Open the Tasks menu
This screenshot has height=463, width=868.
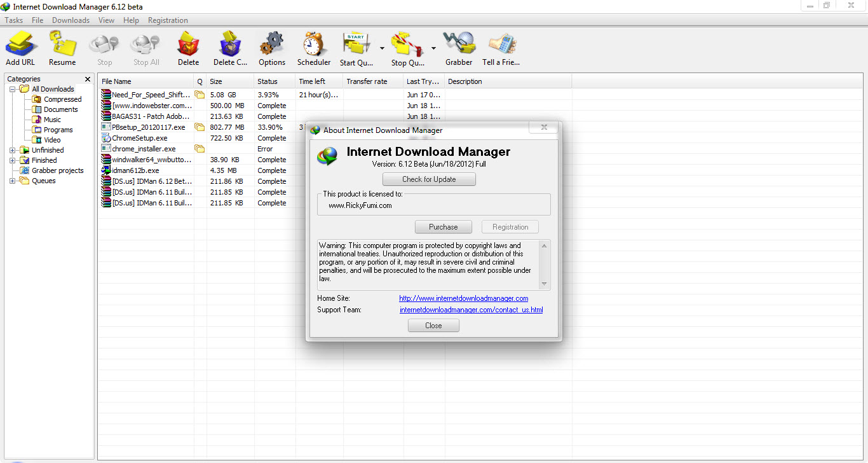(14, 20)
